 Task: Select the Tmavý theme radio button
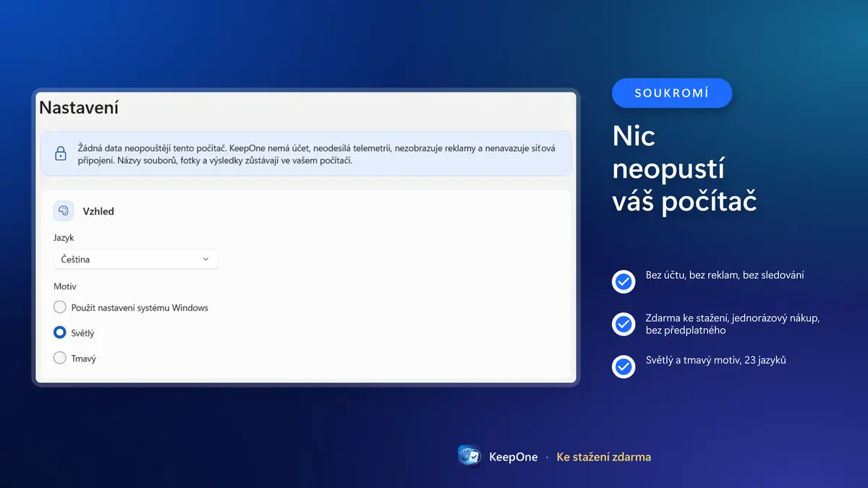[60, 358]
